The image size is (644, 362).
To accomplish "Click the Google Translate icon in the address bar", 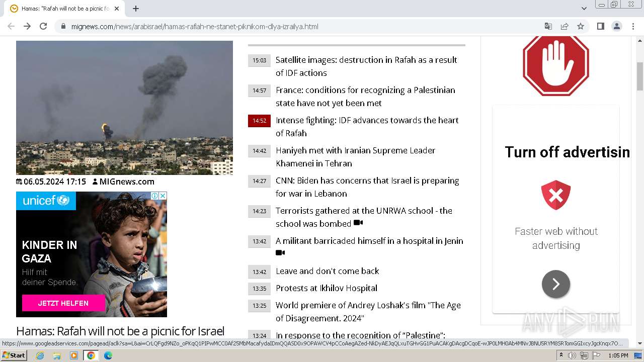I will coord(548,26).
